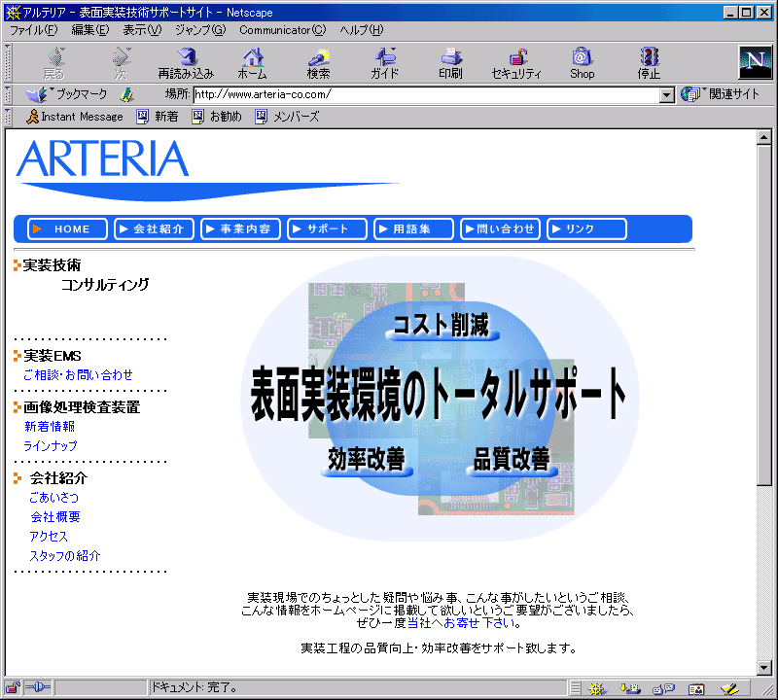Follow the ごあいさつ sidebar link

[54, 498]
